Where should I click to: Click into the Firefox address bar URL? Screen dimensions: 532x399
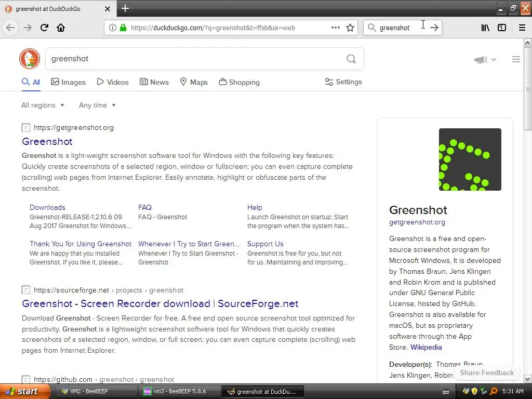coord(212,28)
